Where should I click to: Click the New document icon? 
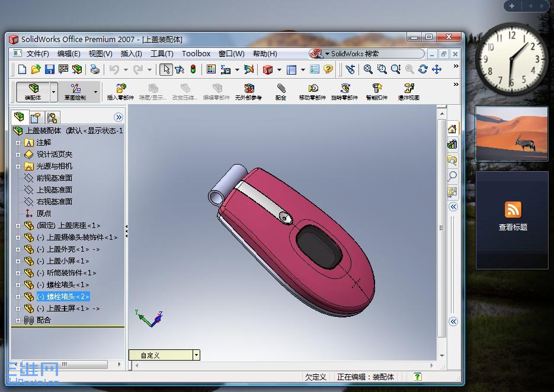point(22,69)
